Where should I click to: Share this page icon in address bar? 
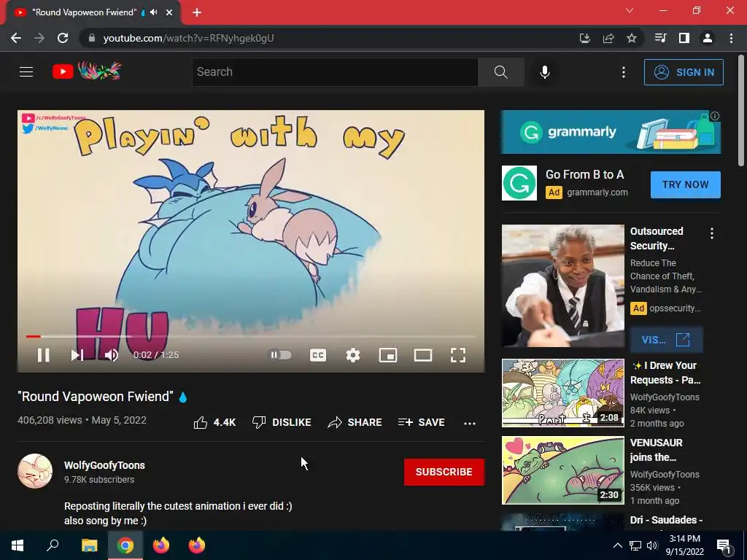(608, 38)
